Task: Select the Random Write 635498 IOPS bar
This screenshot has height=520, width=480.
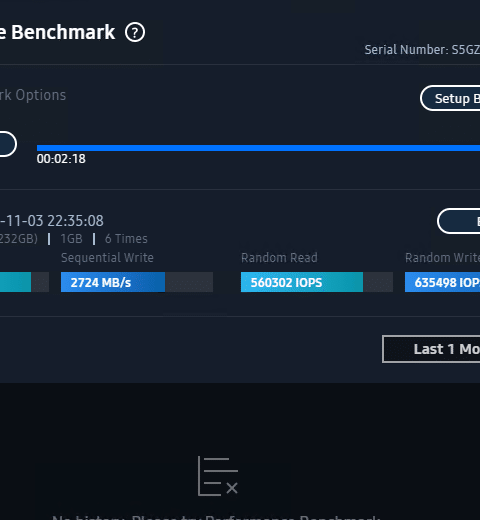Action: click(443, 282)
